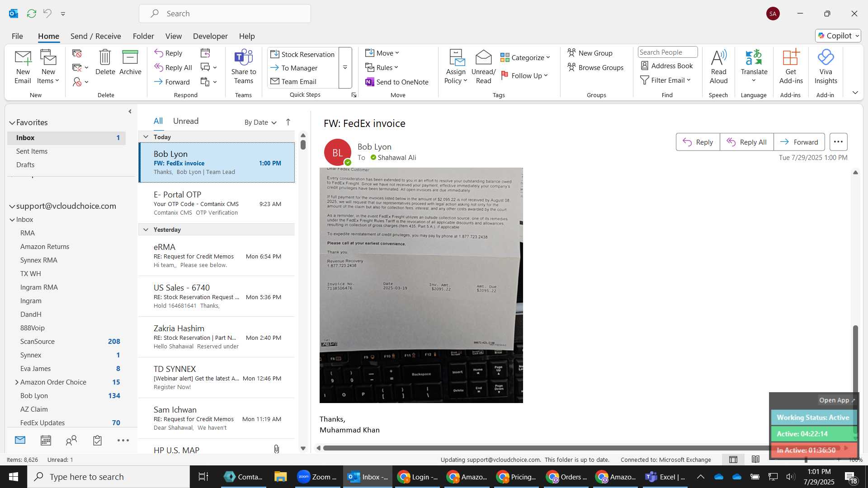Collapse the ribbon with the chevron

point(855,93)
